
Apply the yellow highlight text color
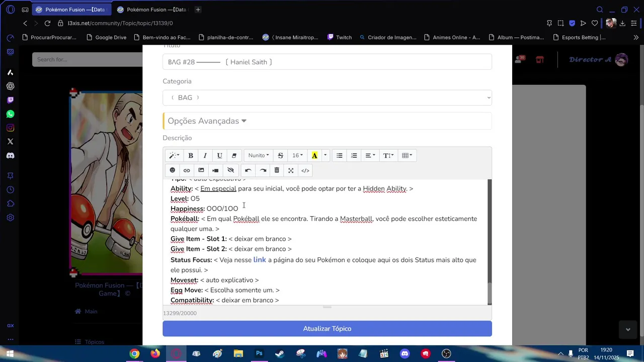pyautogui.click(x=314, y=155)
